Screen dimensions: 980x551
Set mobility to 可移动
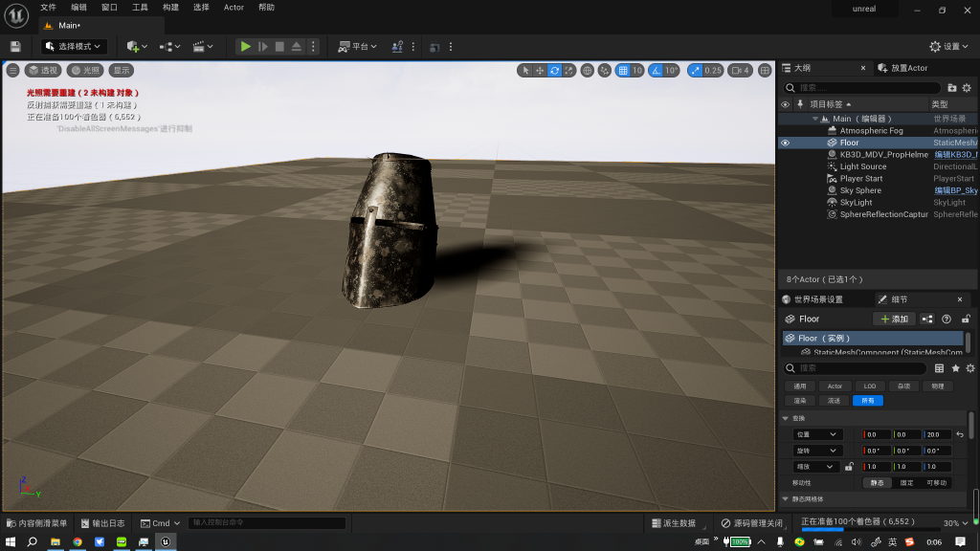click(936, 483)
